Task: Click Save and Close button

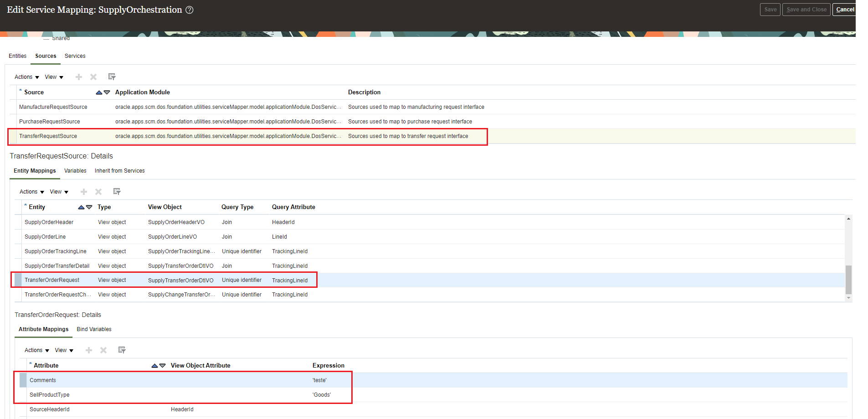Action: tap(806, 10)
